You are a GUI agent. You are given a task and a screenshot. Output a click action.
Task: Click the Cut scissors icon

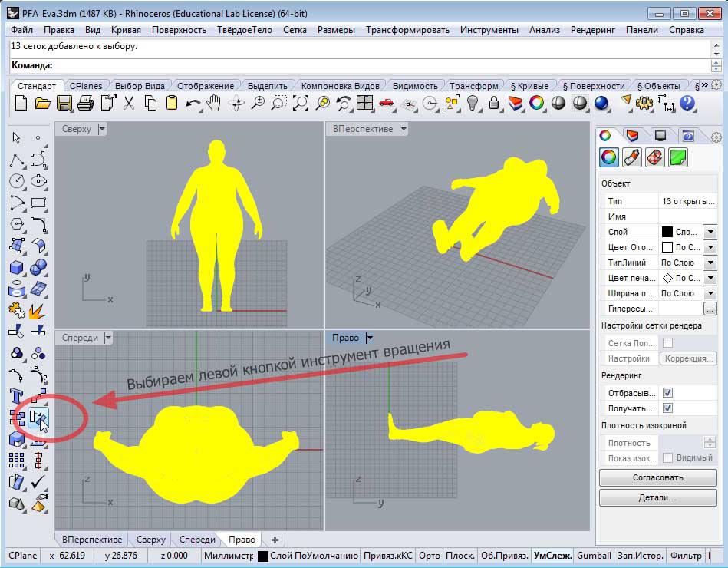129,103
